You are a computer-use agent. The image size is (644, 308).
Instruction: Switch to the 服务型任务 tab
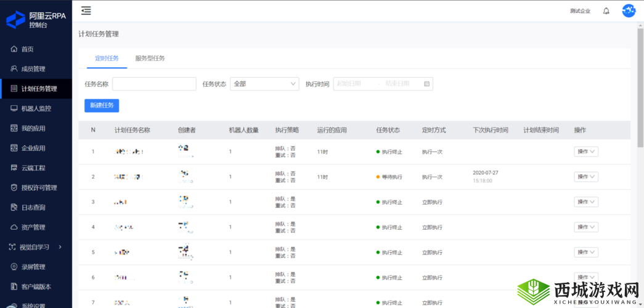150,59
